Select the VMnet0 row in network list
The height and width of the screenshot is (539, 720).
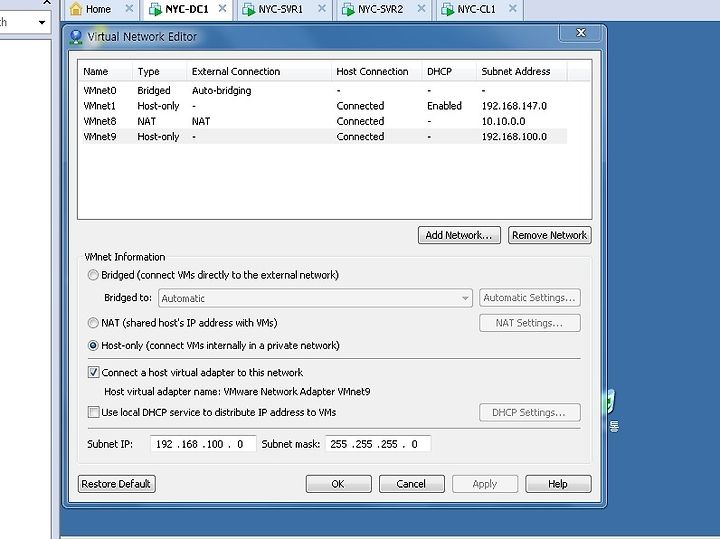pyautogui.click(x=325, y=90)
